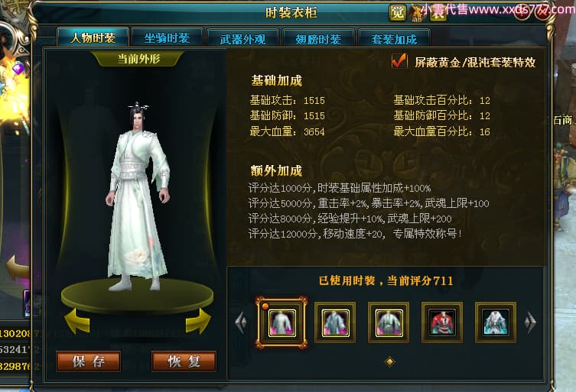Rotate character right with yellow arrow
Image resolution: width=576 pixels, height=392 pixels.
(199, 321)
